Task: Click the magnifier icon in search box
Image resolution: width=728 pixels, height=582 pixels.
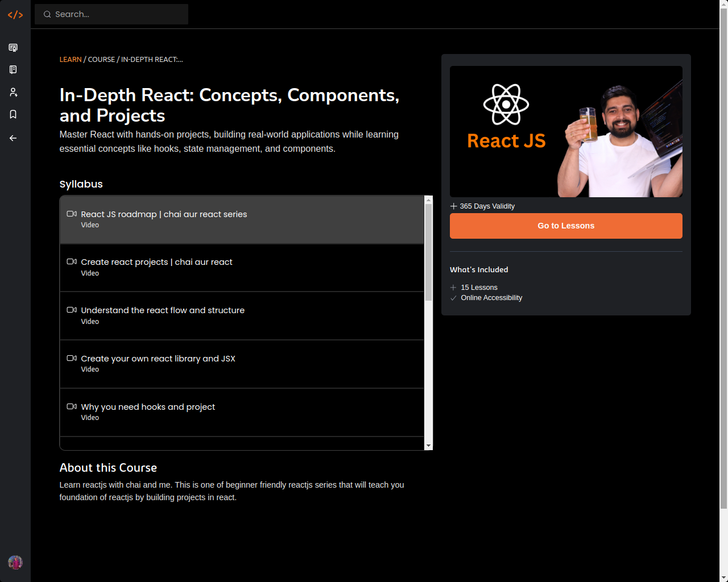Action: tap(47, 14)
